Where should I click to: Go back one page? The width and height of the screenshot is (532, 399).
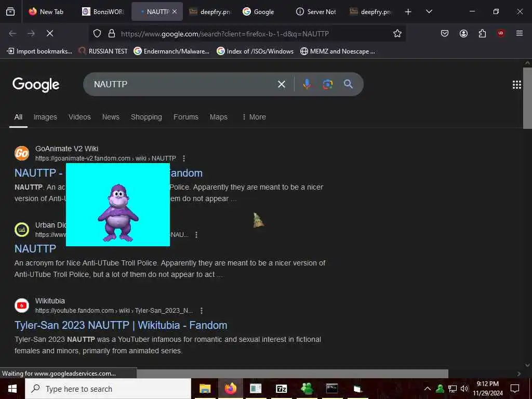[x=12, y=33]
